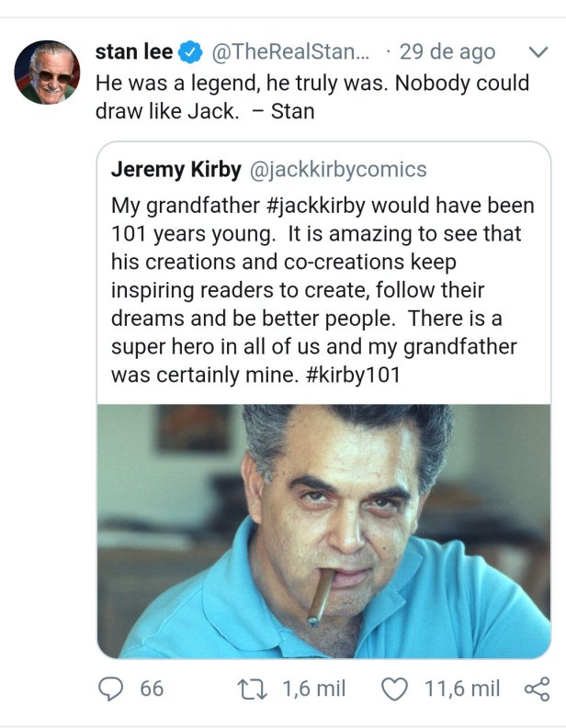Click the 1,6 mil retweet count

[x=314, y=689]
